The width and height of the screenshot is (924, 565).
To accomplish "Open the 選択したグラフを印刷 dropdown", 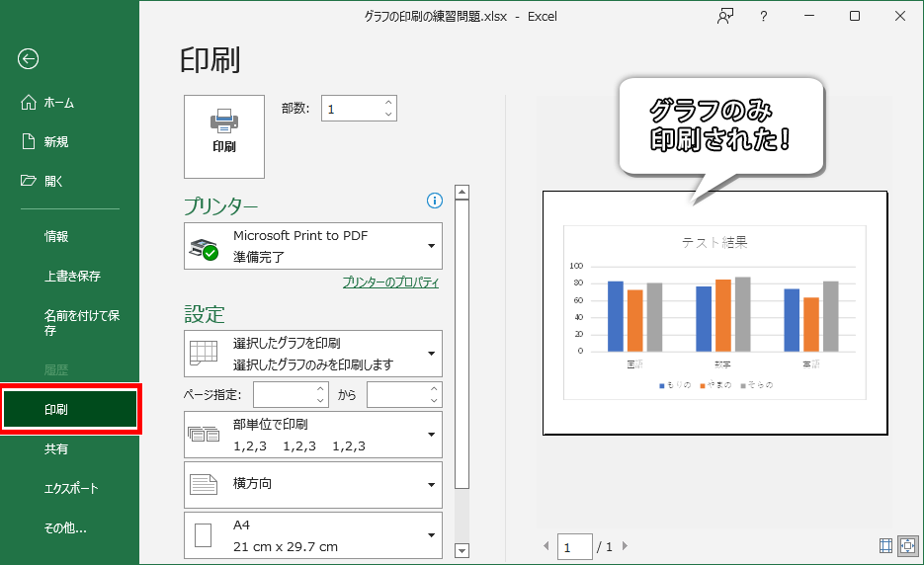I will pos(313,354).
